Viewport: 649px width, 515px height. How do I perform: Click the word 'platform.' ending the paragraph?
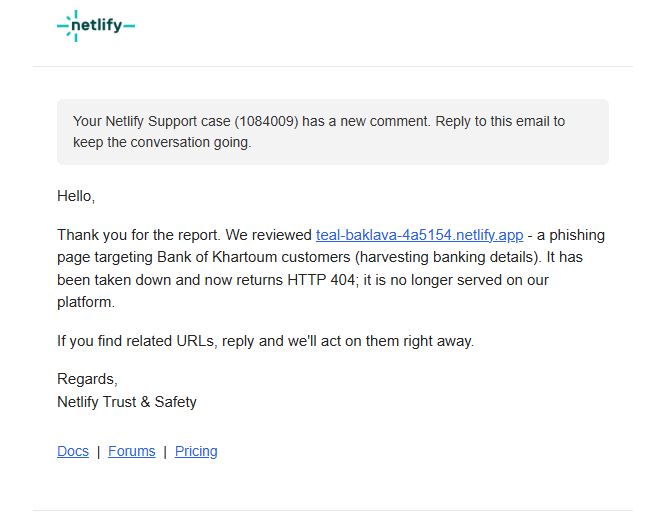[x=86, y=302]
